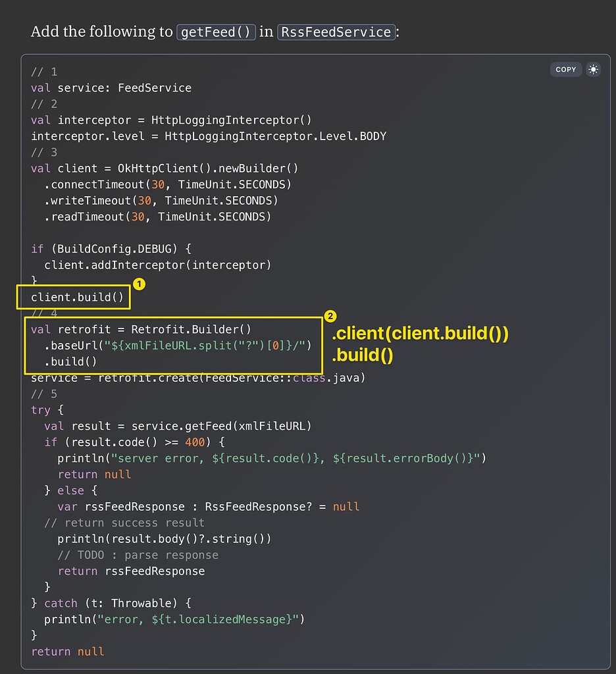Image resolution: width=616 pixels, height=674 pixels.
Task: Click the '} else {' code line
Action: 71,491
